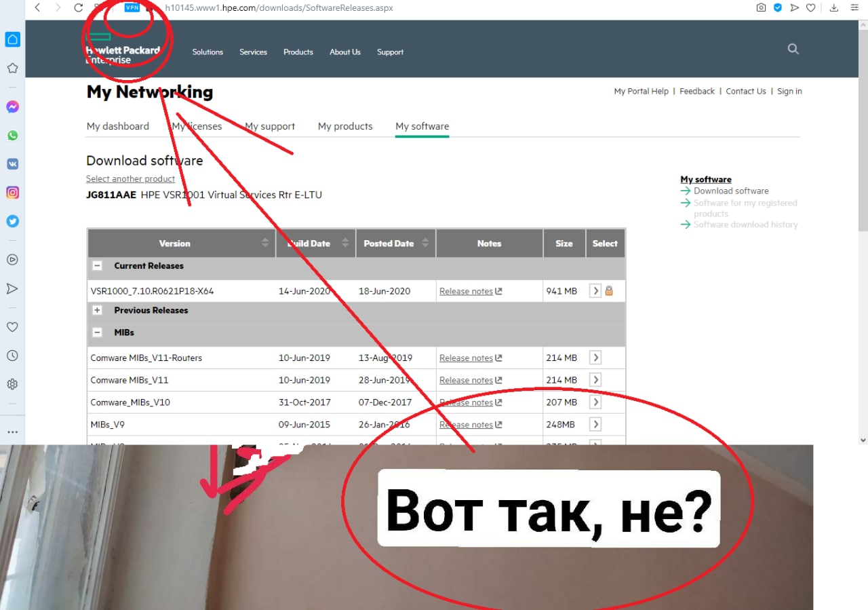Open Software for my registered products link
868x610 pixels.
coord(745,208)
